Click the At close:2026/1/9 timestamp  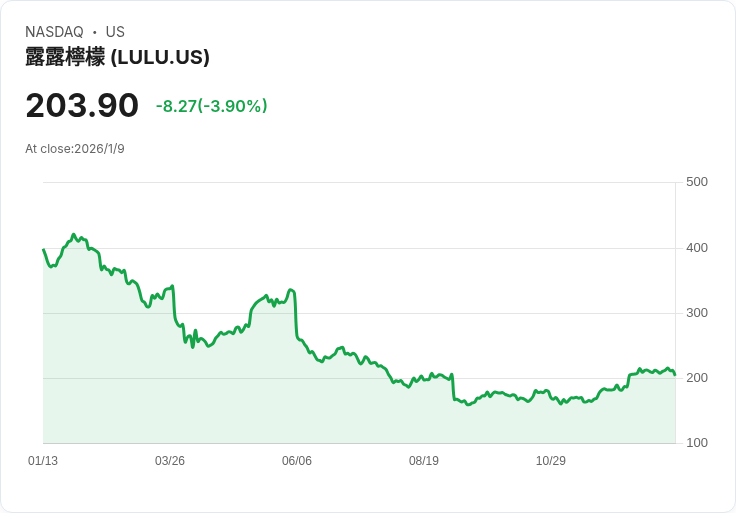75,149
